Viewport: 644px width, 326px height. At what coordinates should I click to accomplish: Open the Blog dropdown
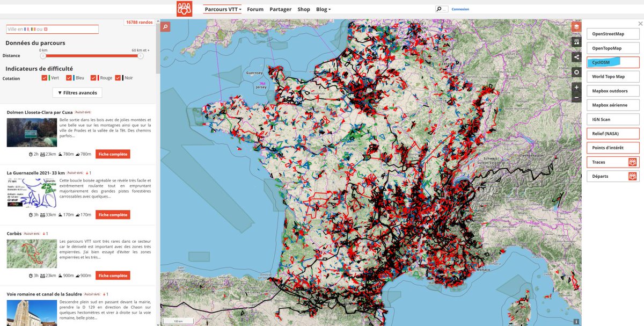[323, 9]
